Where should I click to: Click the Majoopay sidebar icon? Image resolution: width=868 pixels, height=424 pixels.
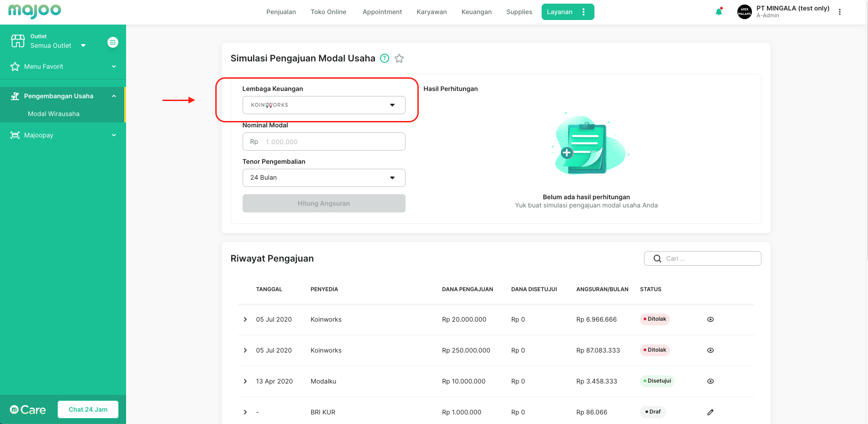[x=15, y=135]
